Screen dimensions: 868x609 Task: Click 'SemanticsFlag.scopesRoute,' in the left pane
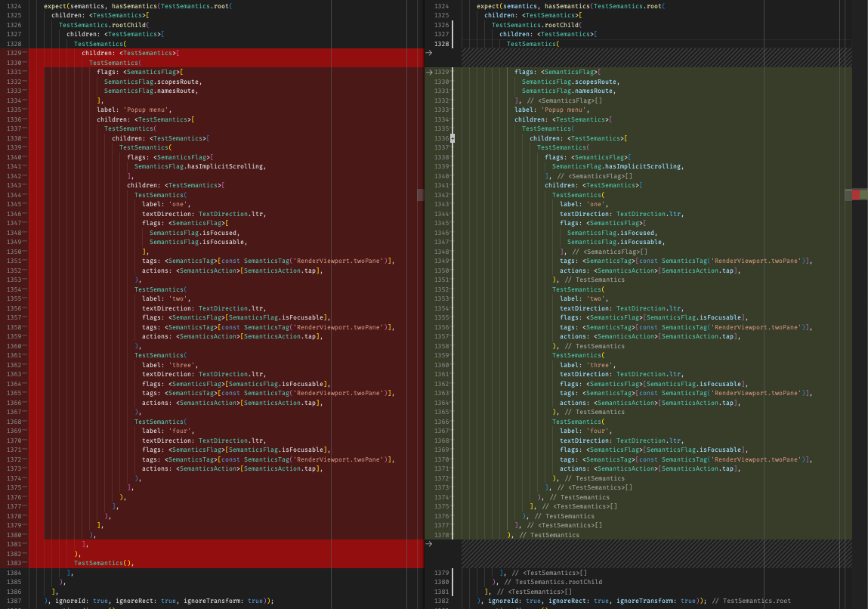point(153,82)
